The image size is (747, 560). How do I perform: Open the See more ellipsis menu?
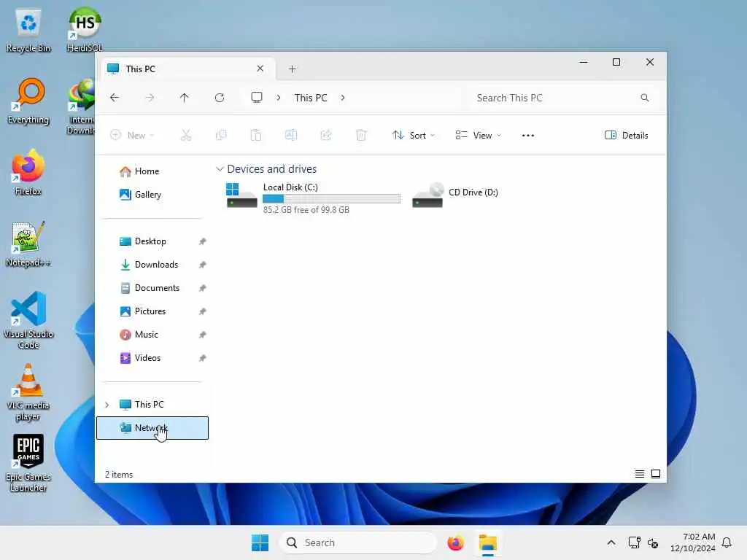point(528,135)
